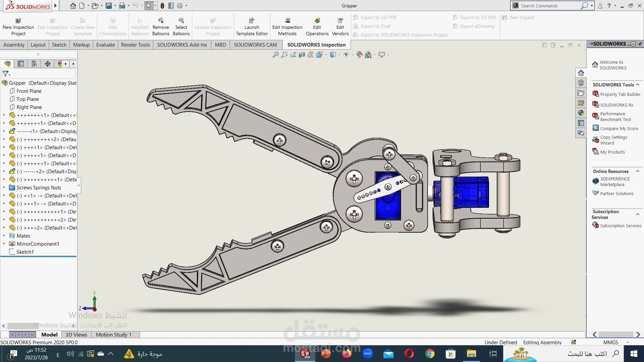Select Sketch1 in the feature tree
Image resolution: width=644 pixels, height=362 pixels.
coord(25,252)
